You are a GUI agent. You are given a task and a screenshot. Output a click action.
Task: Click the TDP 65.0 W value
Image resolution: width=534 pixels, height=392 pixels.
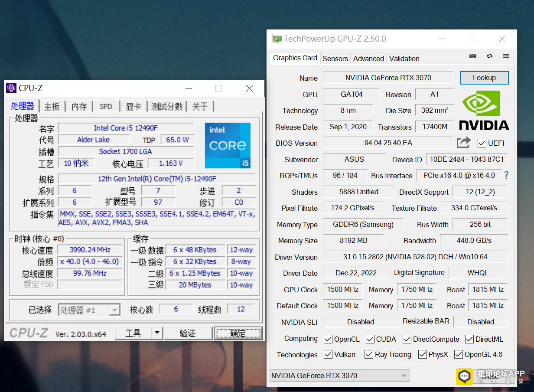(177, 140)
